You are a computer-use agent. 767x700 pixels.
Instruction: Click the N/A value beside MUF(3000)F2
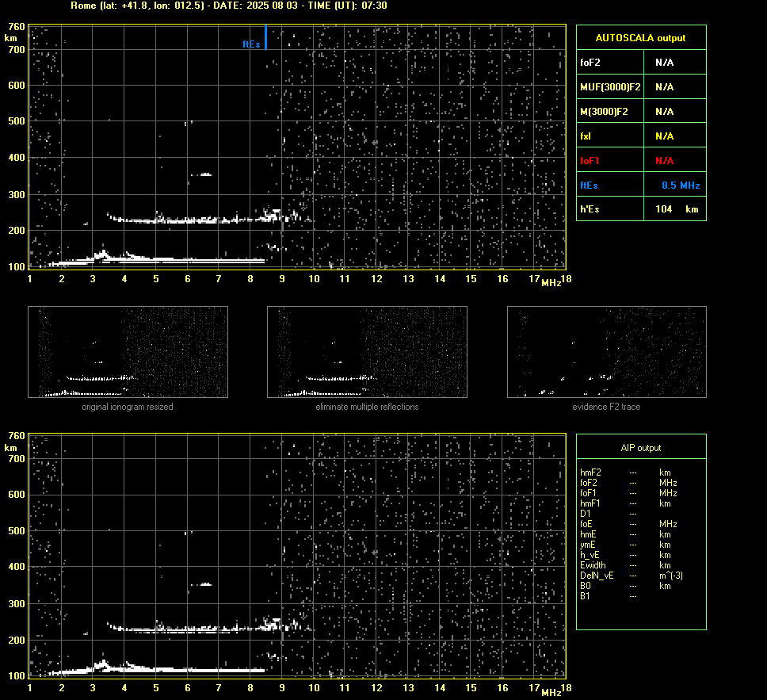[664, 86]
